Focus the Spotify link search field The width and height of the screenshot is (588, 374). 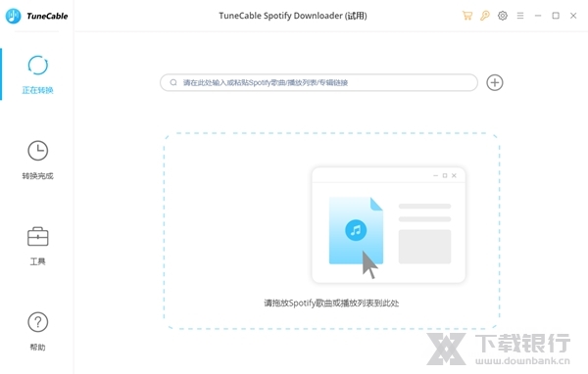318,82
